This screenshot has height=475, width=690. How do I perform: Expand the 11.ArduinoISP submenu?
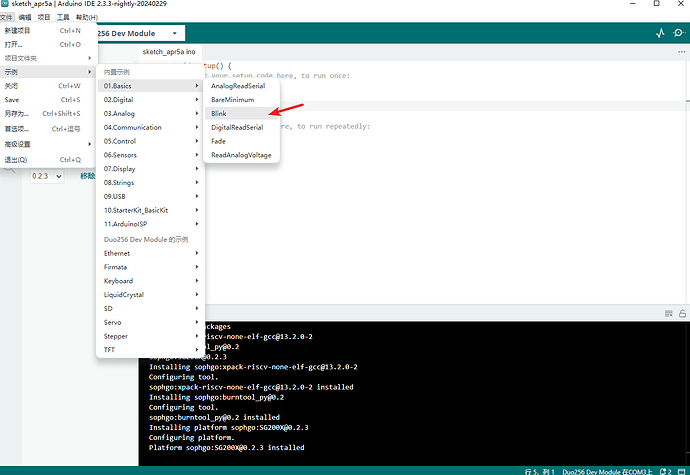151,224
